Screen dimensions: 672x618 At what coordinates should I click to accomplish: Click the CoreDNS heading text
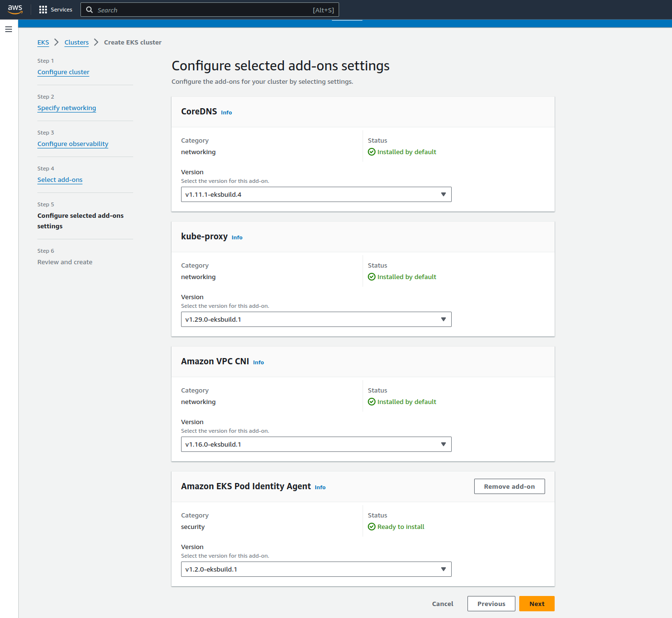[x=199, y=112]
